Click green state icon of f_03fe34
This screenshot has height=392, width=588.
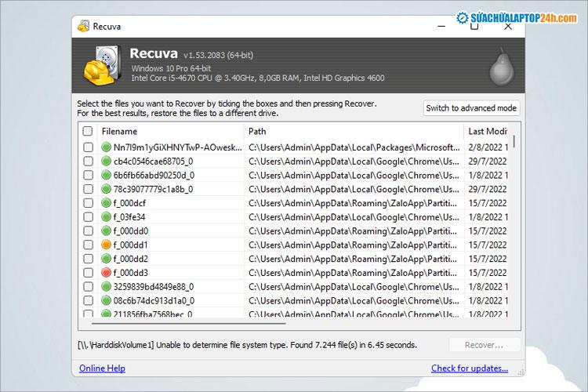[106, 217]
